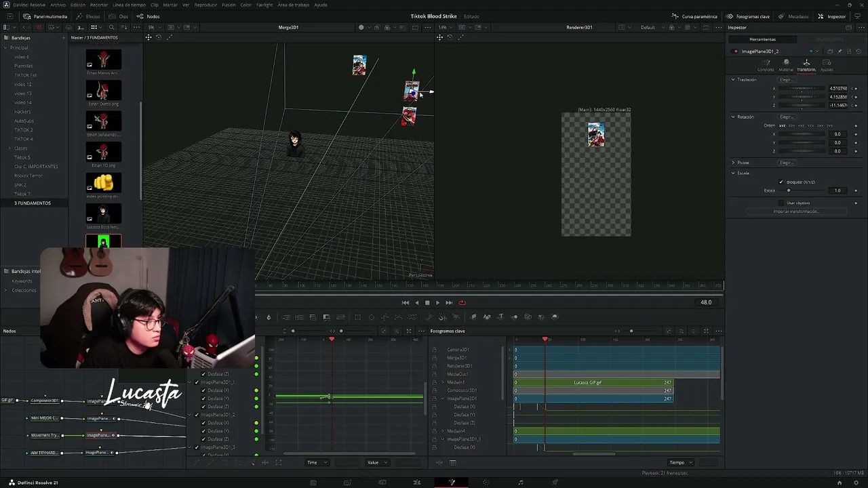Open the keyframes Tiempo dropdown

tap(681, 462)
